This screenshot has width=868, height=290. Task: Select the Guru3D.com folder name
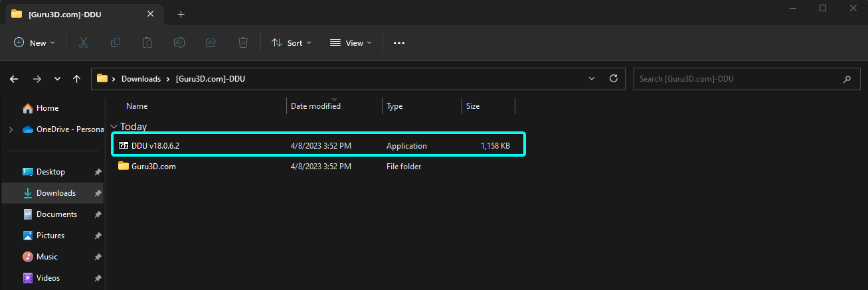[x=153, y=167]
